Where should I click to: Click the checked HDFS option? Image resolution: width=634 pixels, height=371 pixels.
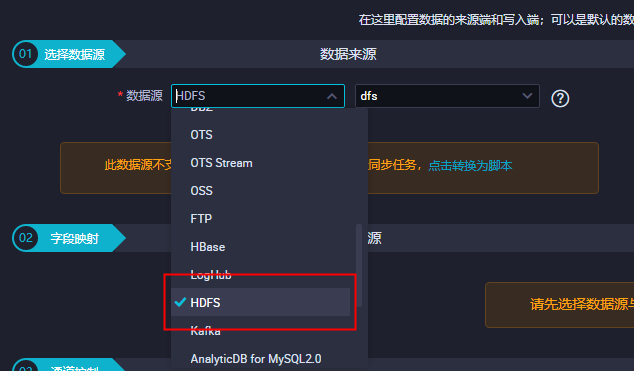[260, 302]
